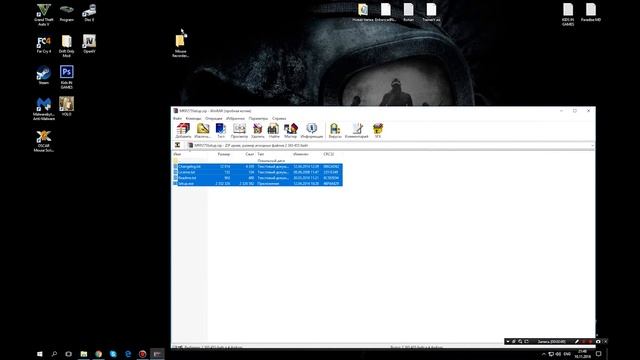Open the Операции menu
The image size is (640, 360).
coord(214,118)
